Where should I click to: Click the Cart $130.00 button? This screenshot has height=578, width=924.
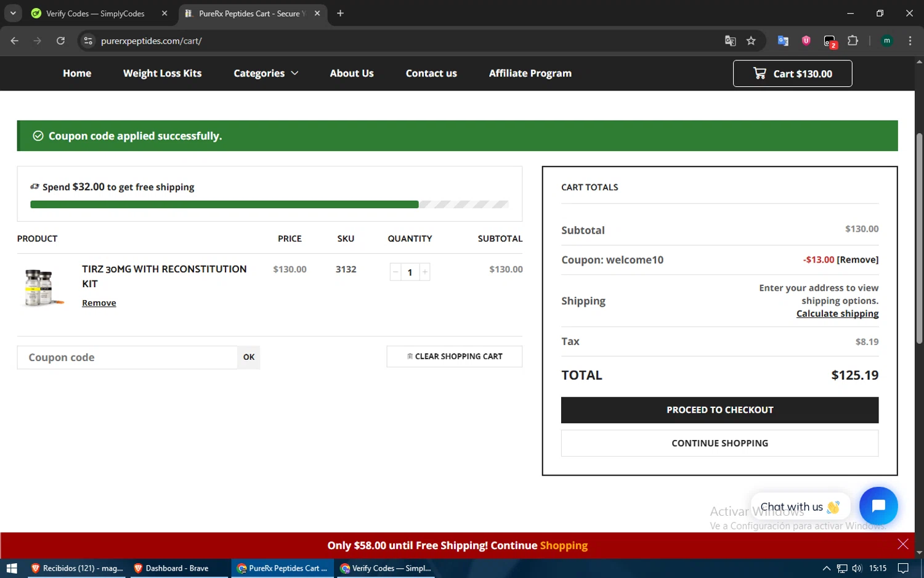[x=792, y=73]
